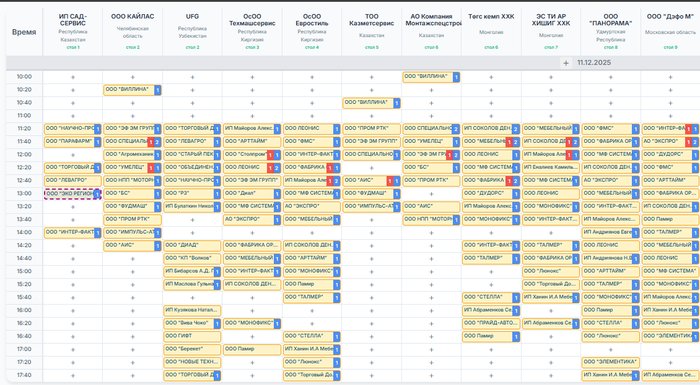700x385 pixels.
Task: Click red badge on ООО "Столпром" card
Action: [270, 155]
